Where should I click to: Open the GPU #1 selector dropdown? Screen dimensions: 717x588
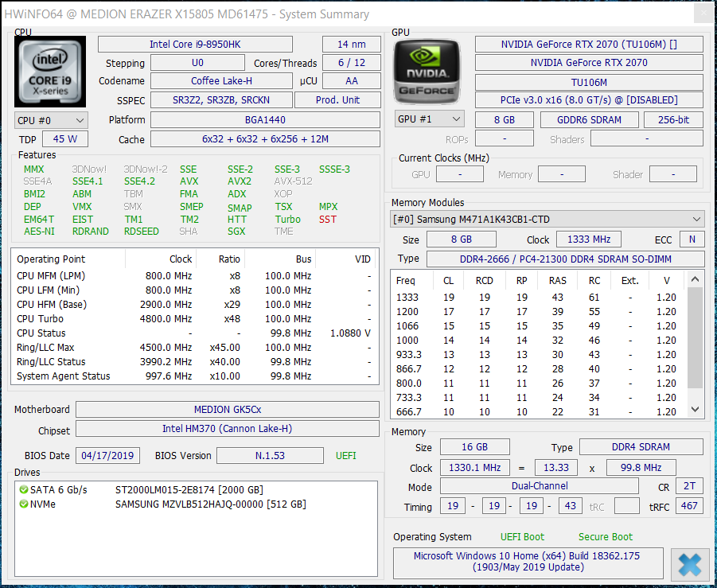(x=430, y=119)
